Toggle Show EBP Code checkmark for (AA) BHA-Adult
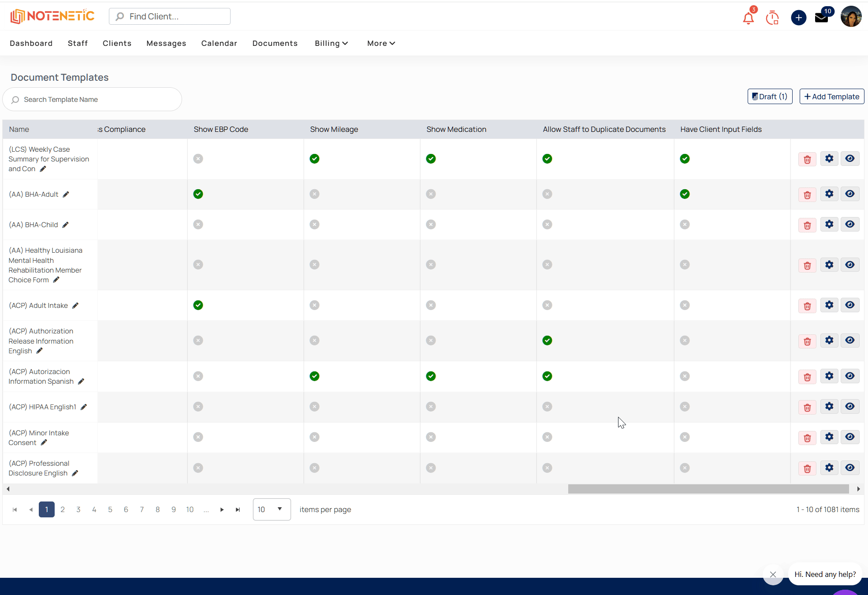 (198, 194)
